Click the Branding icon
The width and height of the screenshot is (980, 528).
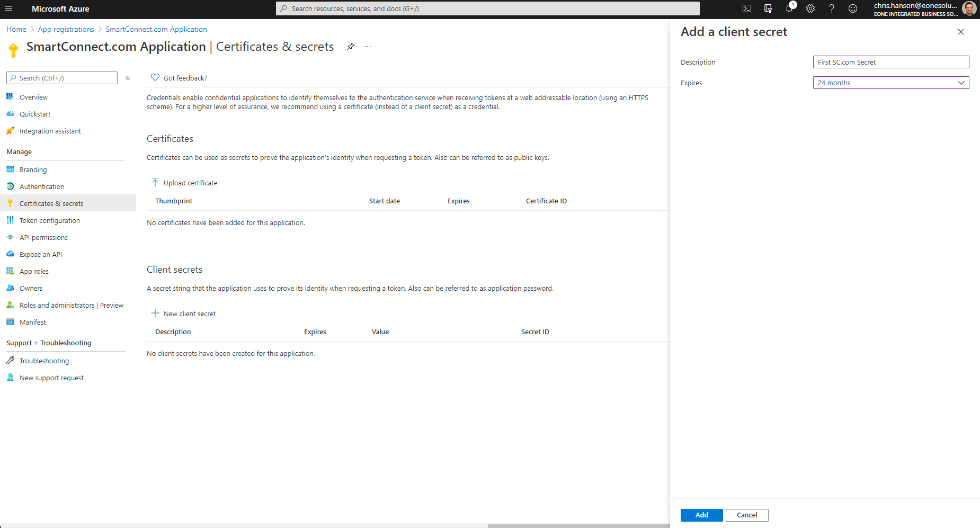[10, 169]
